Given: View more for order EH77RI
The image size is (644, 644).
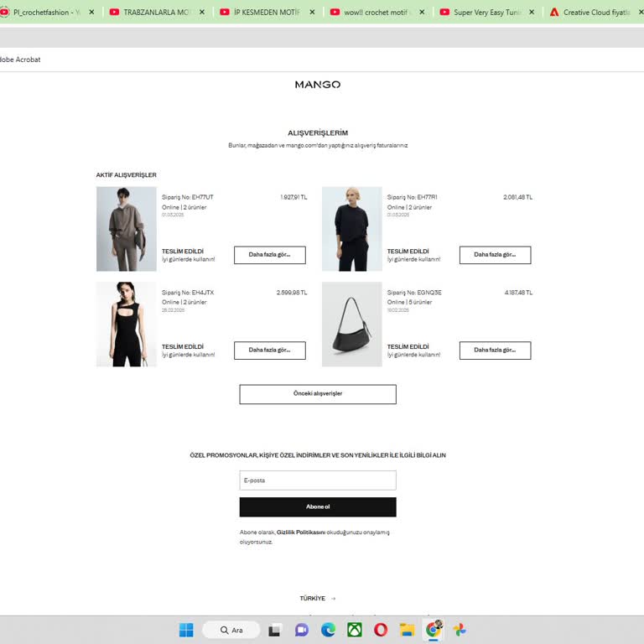Looking at the screenshot, I should [496, 255].
